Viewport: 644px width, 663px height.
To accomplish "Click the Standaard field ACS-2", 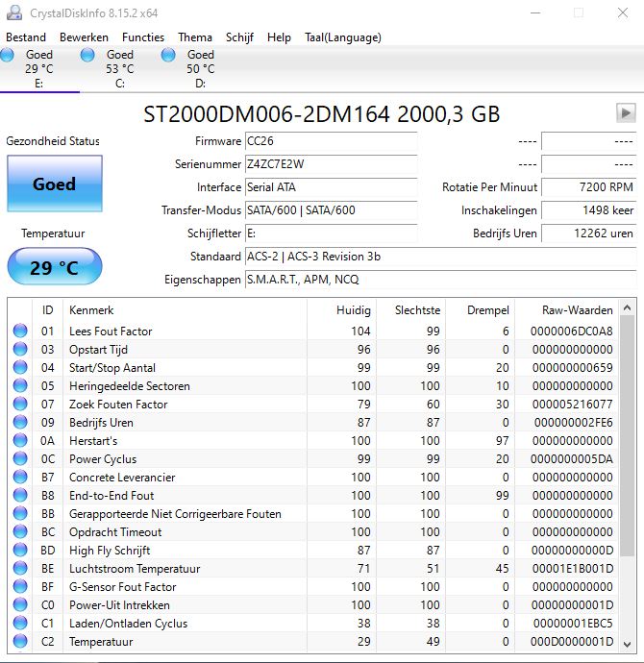I will click(440, 257).
